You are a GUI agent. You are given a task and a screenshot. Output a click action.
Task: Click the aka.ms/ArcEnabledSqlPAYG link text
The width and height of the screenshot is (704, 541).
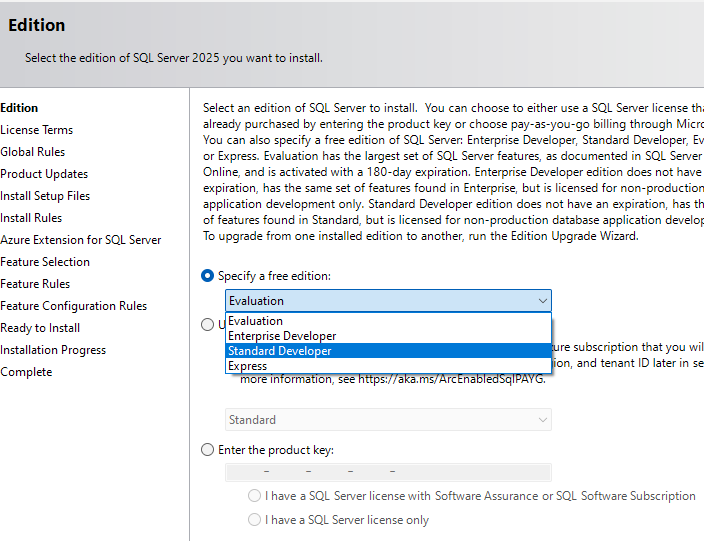pyautogui.click(x=451, y=379)
